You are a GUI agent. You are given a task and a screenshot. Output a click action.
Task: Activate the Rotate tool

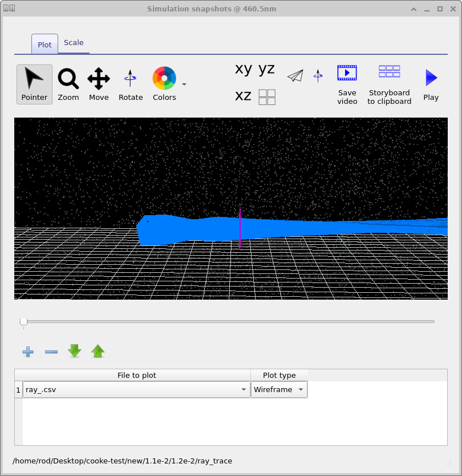(x=131, y=84)
